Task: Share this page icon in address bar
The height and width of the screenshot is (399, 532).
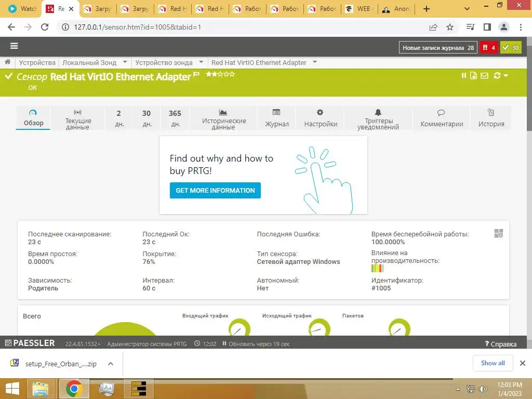Action: [x=433, y=27]
